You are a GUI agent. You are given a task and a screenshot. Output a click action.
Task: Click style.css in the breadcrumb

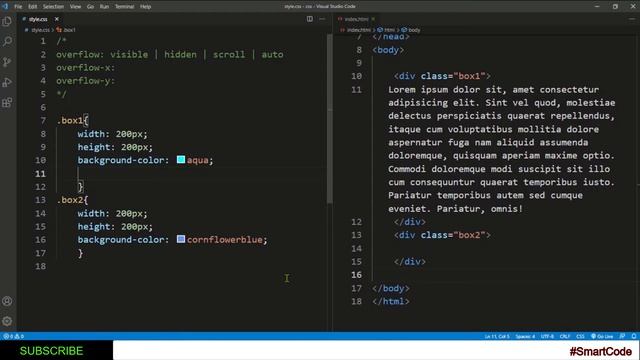point(40,30)
